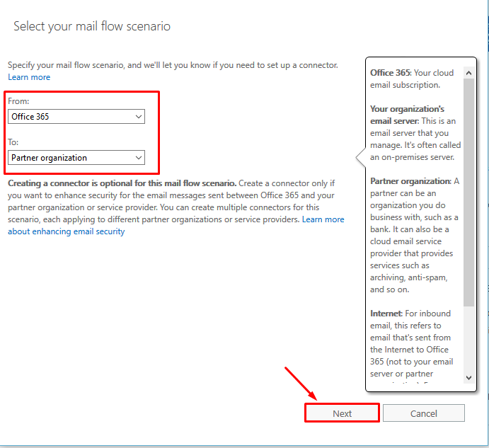
Task: Click the Select your mail flow scenario heading
Action: pyautogui.click(x=92, y=26)
